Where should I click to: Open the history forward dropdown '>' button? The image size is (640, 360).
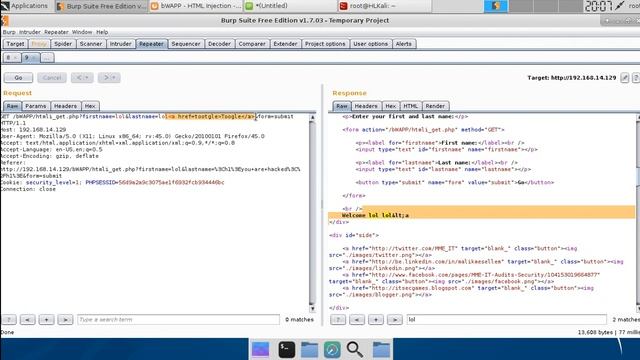coord(109,78)
